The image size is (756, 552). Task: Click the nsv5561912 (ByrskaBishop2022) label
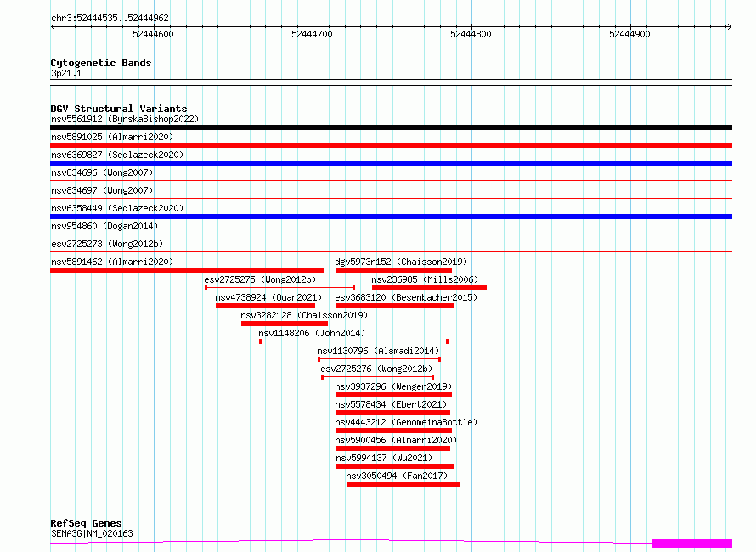125,119
